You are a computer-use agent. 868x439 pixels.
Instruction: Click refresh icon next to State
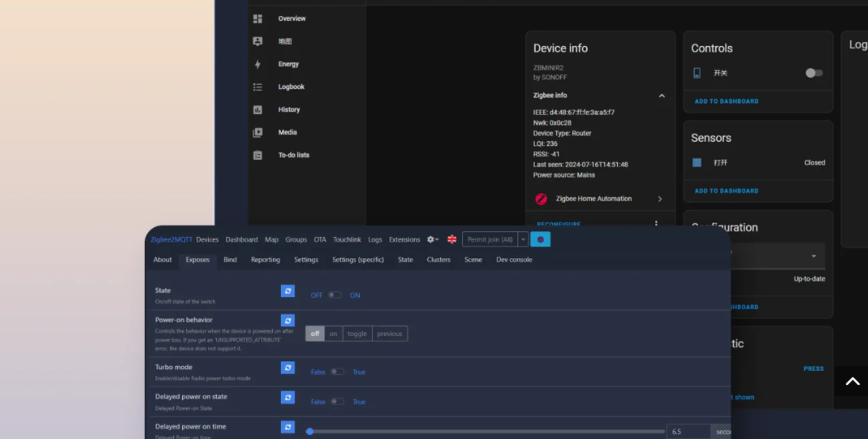288,291
